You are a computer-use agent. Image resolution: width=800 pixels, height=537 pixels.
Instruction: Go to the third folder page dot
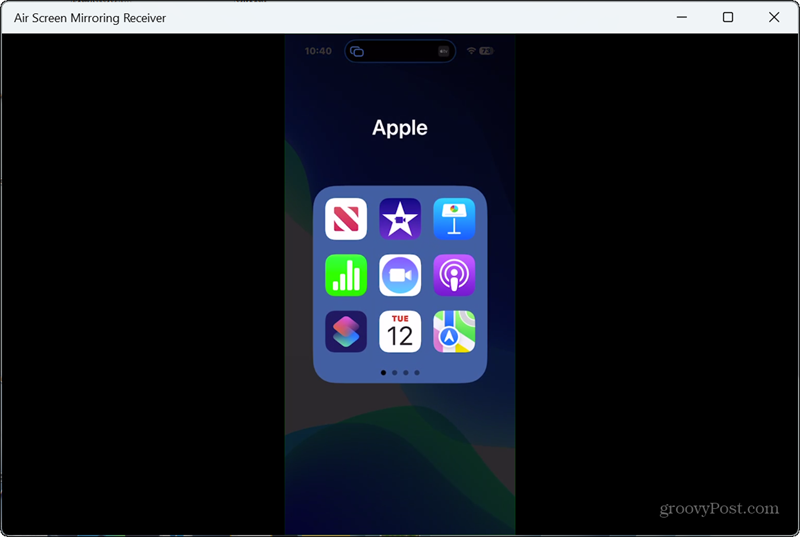[x=406, y=373]
